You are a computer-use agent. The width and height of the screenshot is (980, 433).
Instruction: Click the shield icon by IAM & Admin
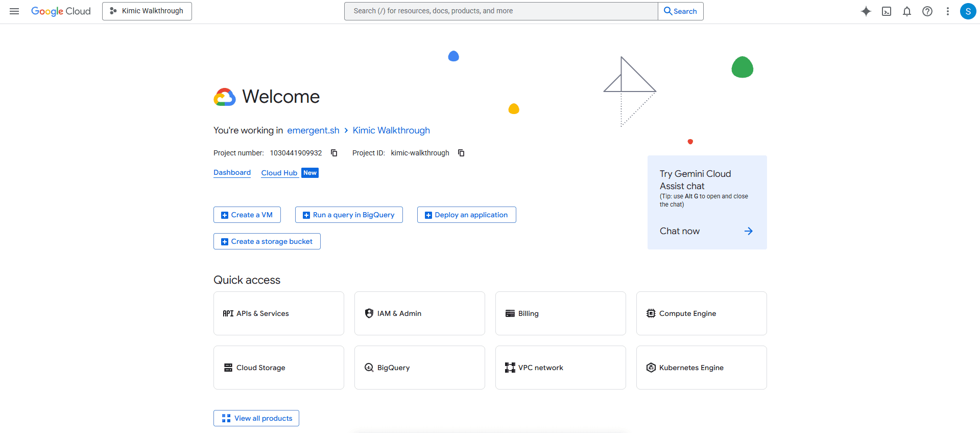click(369, 313)
